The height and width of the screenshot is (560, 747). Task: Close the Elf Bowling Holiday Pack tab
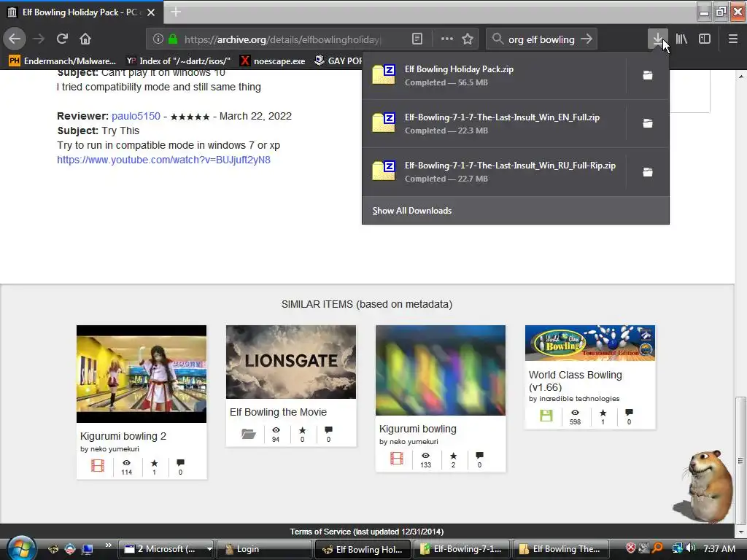(151, 12)
